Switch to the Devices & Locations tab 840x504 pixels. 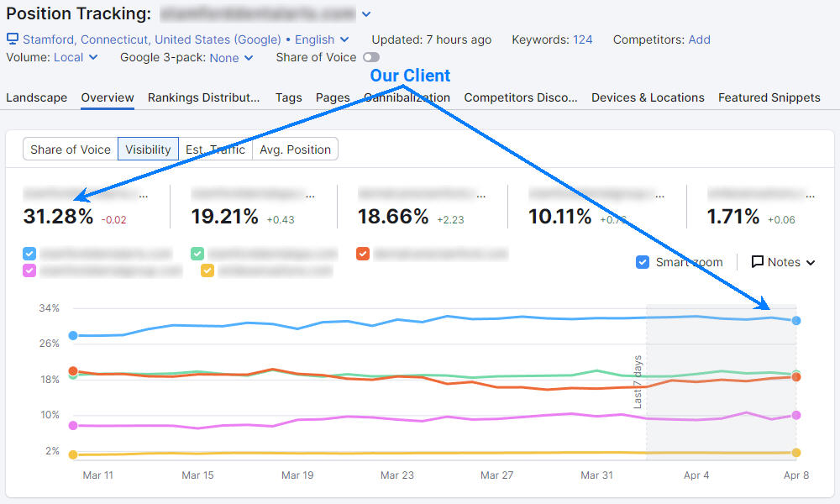pyautogui.click(x=648, y=97)
